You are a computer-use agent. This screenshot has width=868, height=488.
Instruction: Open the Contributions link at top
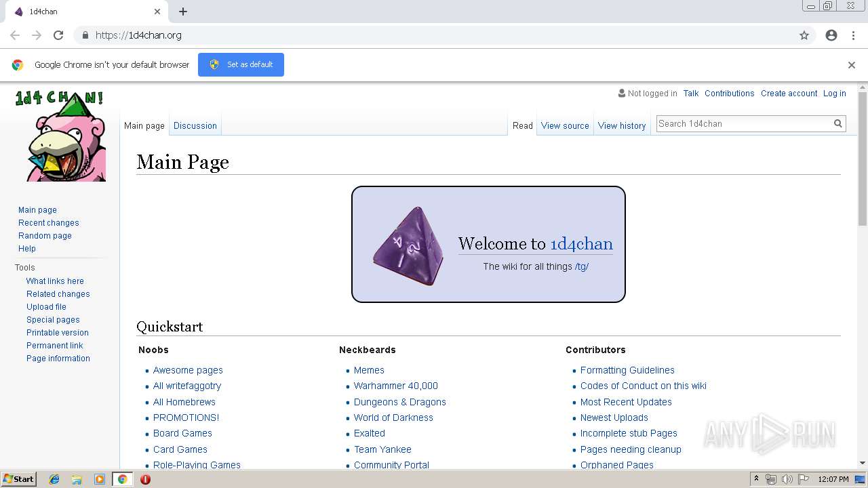tap(730, 94)
